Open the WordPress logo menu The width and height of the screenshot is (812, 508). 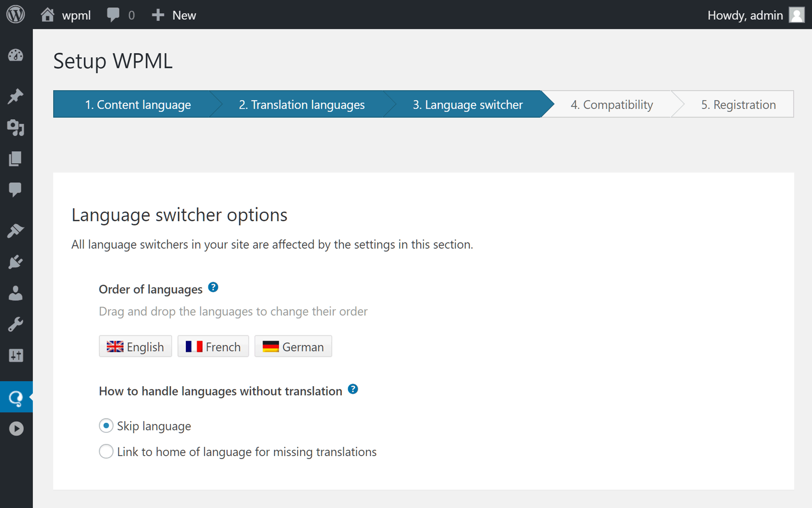tap(16, 15)
